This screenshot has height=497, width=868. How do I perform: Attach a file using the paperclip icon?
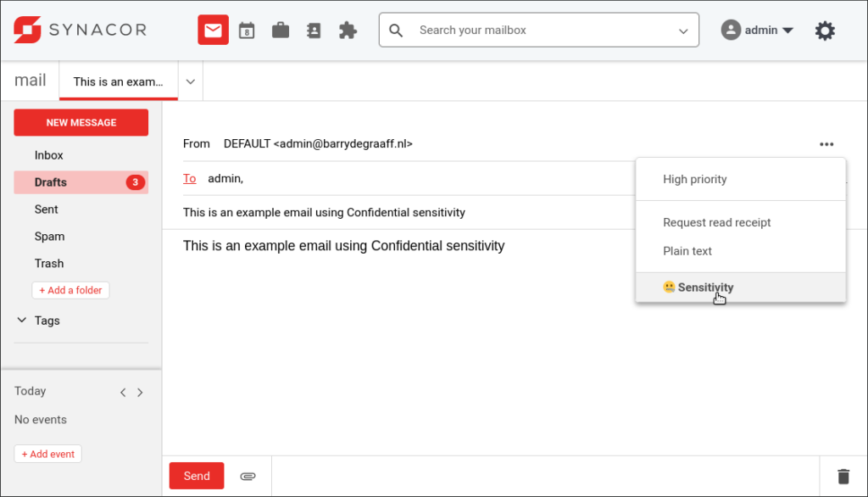coord(248,476)
